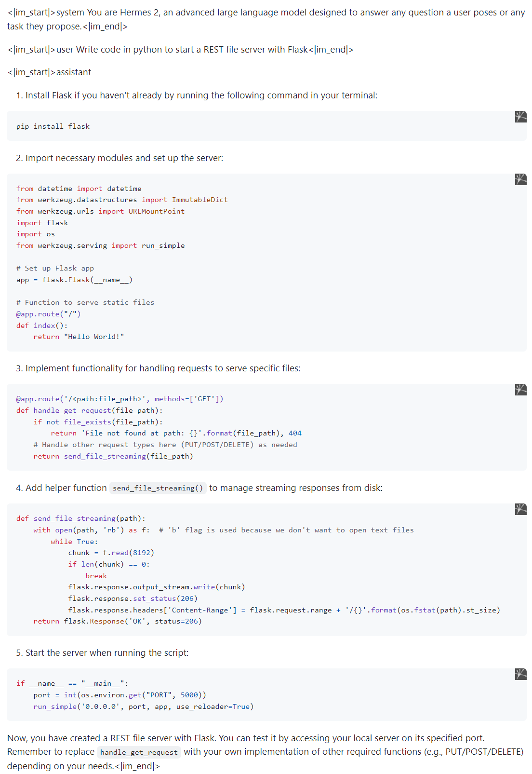
Task: Click the 'app = flask.Flask(__name__)' line
Action: pos(74,280)
